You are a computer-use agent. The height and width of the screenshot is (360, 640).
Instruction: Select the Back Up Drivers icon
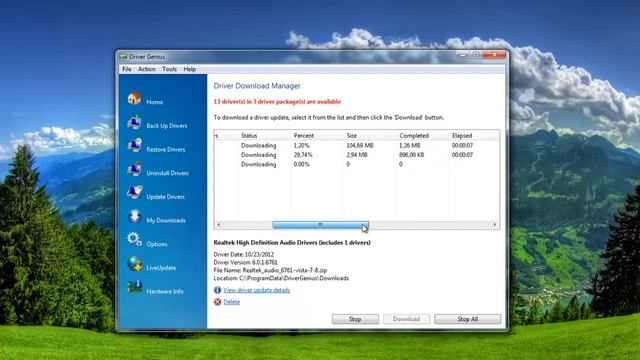(x=134, y=122)
